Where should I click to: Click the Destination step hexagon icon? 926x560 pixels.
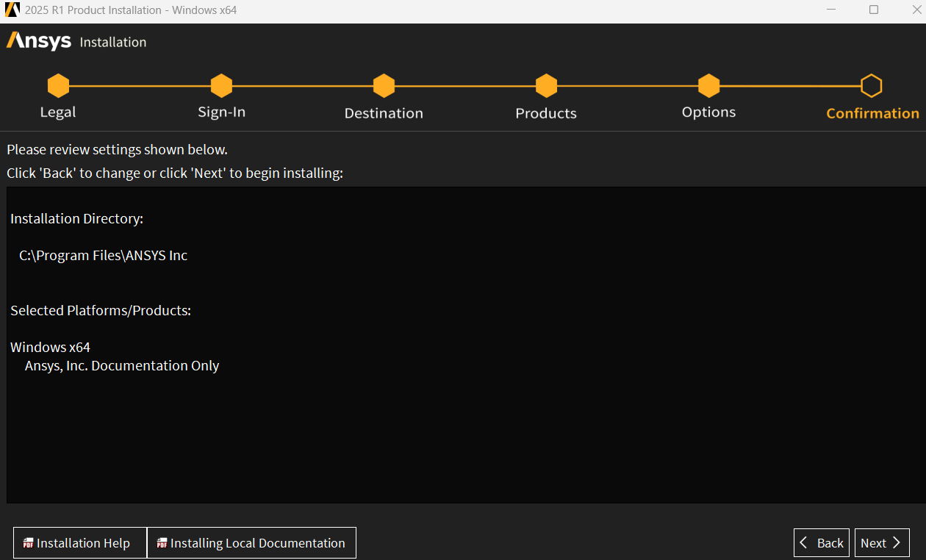[384, 86]
